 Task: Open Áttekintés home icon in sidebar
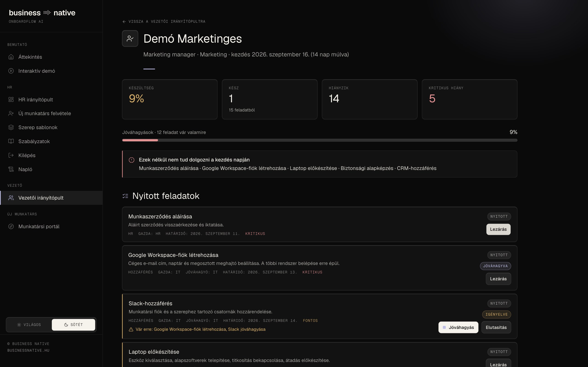11,57
